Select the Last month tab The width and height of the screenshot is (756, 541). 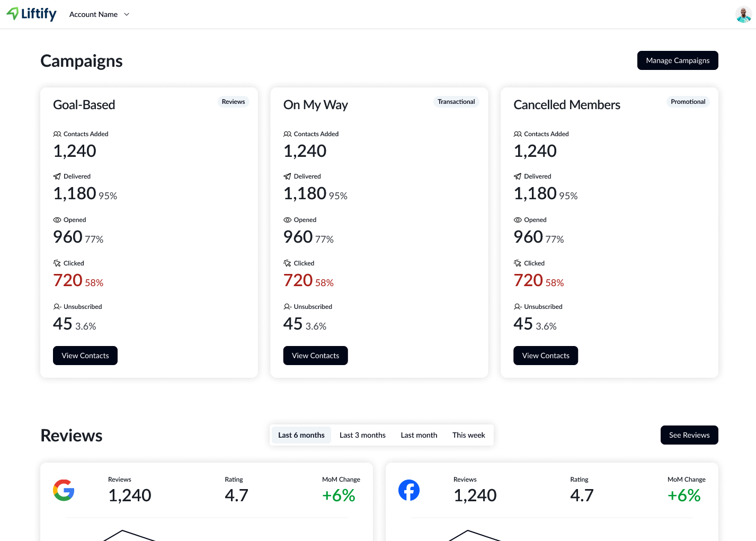(x=419, y=435)
